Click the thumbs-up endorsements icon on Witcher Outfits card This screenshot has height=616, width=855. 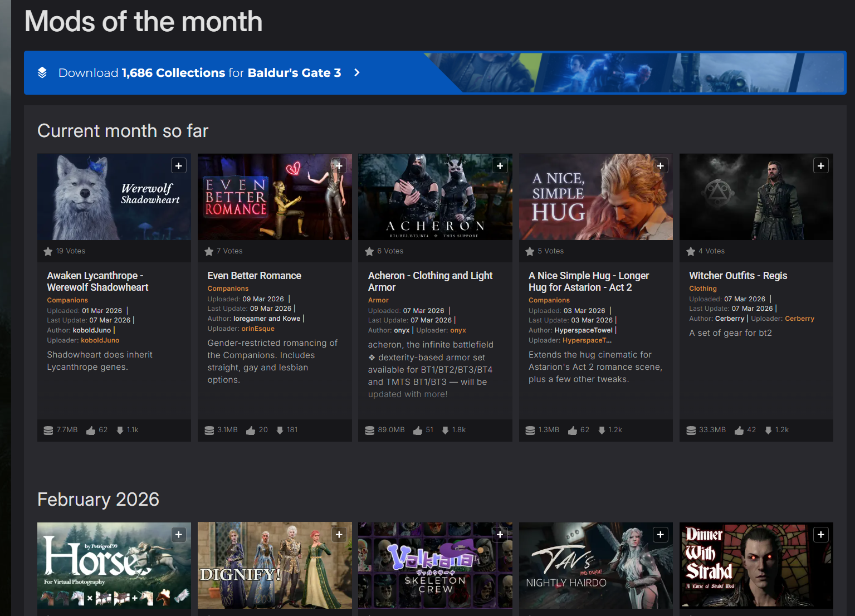pos(739,430)
